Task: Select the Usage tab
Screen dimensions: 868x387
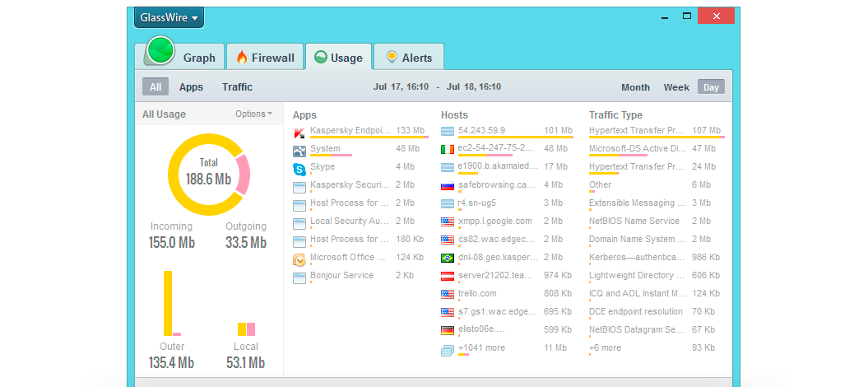Action: click(338, 58)
